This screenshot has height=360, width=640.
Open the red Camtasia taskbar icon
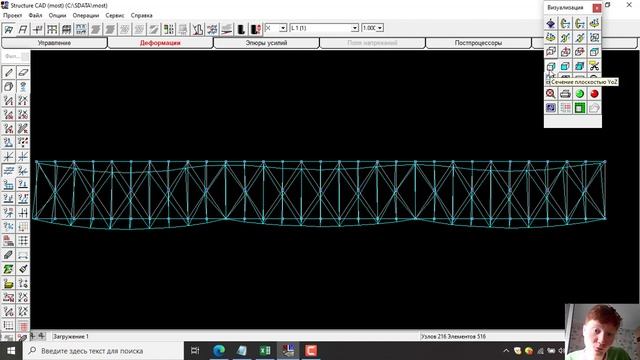[x=311, y=351]
